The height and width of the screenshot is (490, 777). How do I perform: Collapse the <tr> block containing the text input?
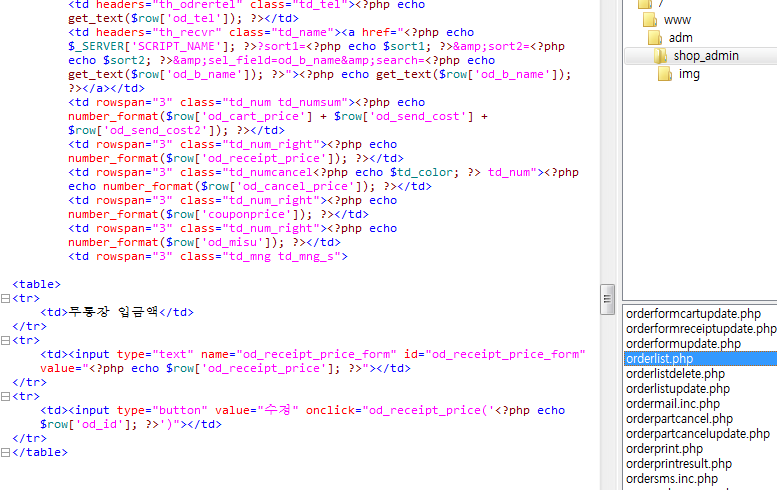6,341
